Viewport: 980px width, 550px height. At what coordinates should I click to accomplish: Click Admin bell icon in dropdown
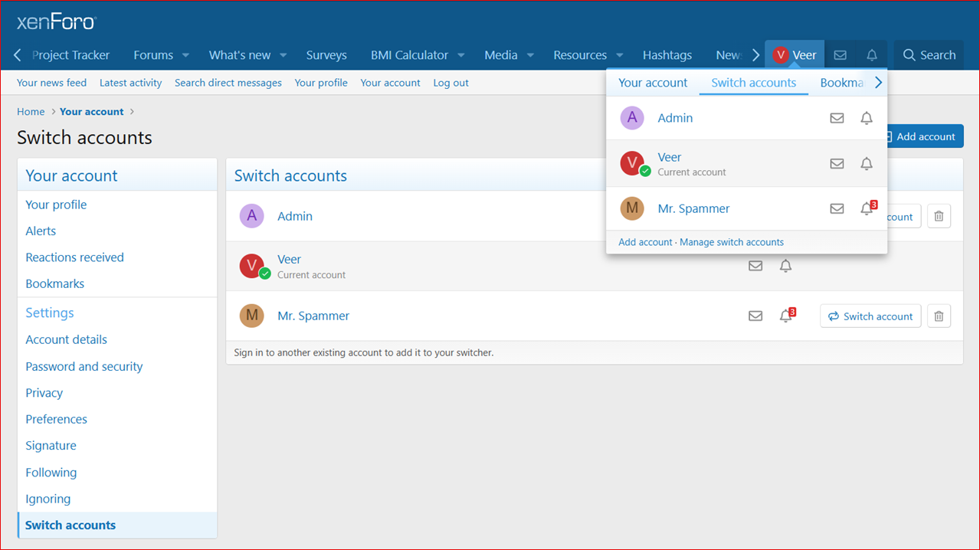click(867, 118)
